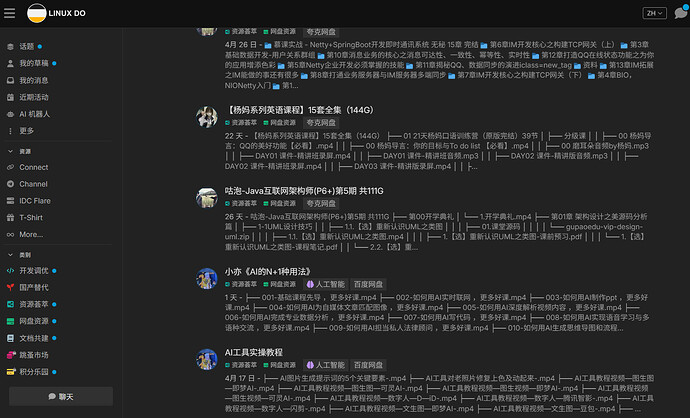This screenshot has height=418, width=690.
Task: Click the 我的草稿 person icon
Action: (x=10, y=63)
